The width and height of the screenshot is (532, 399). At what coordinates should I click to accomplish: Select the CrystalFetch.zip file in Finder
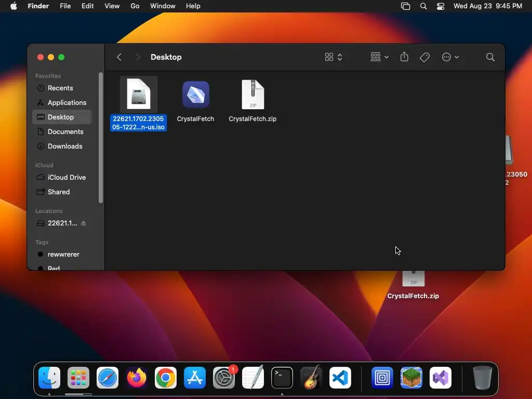(253, 95)
